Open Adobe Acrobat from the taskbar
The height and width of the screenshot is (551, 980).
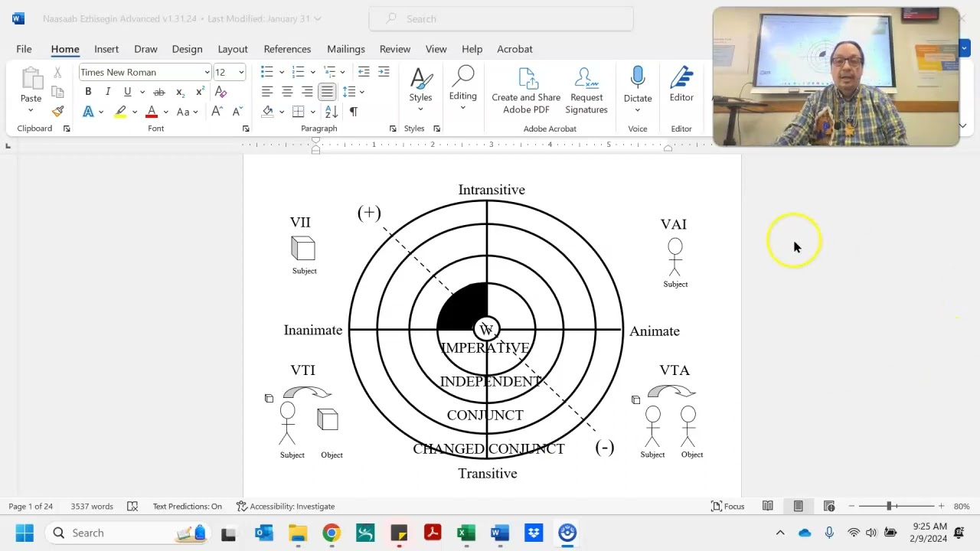click(x=433, y=533)
